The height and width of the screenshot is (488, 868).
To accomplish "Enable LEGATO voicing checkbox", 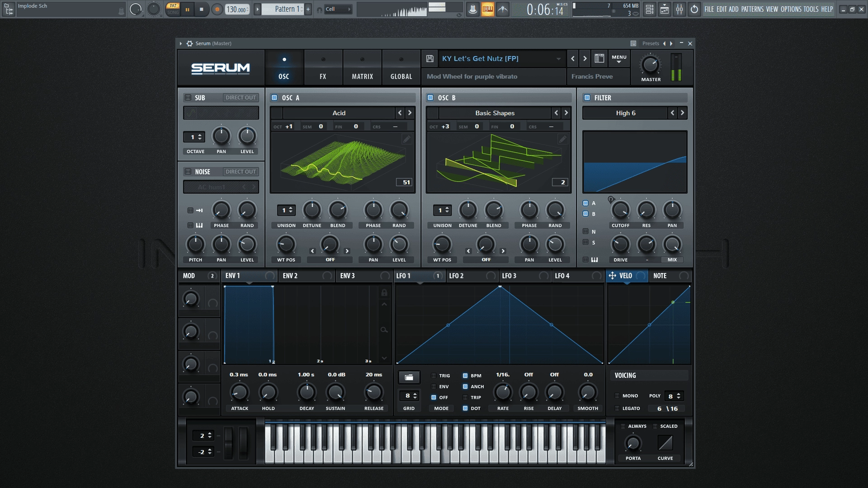I will (x=617, y=408).
